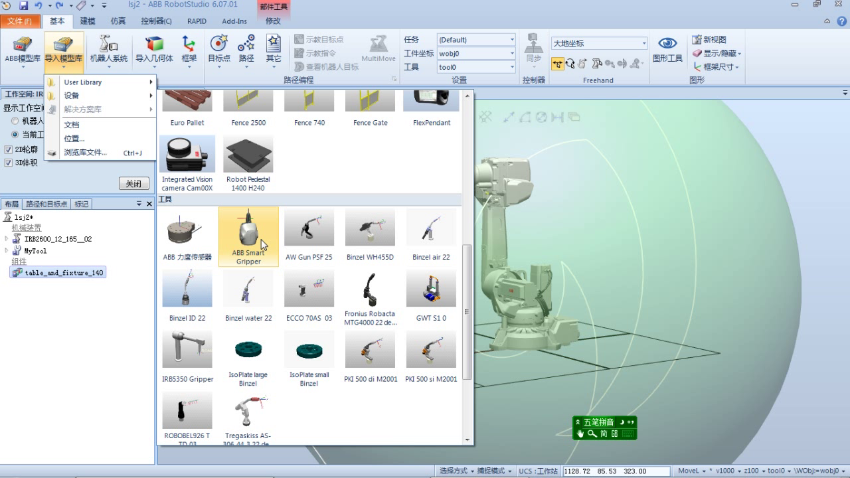
Task: Select the FlexPendant item
Action: coord(431,109)
